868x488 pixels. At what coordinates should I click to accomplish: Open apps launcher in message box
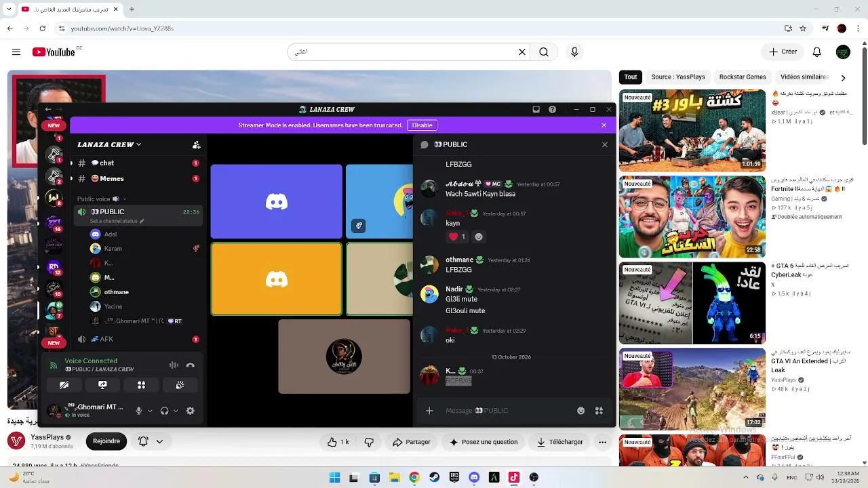(x=599, y=411)
